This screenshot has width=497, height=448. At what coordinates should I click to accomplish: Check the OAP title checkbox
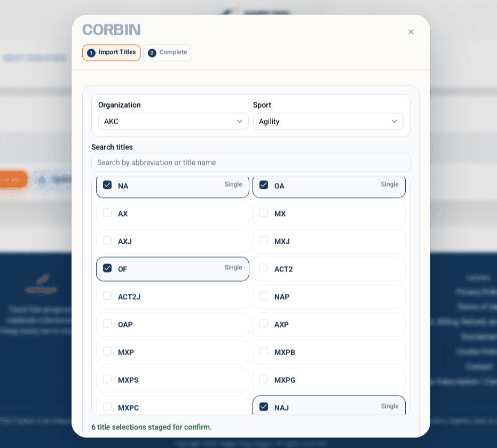(107, 324)
